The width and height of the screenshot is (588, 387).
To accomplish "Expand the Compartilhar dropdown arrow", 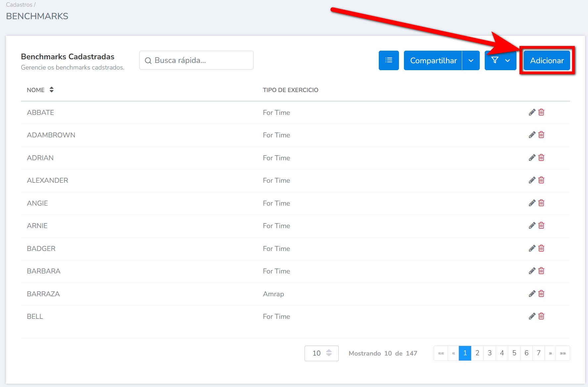I will tap(471, 60).
